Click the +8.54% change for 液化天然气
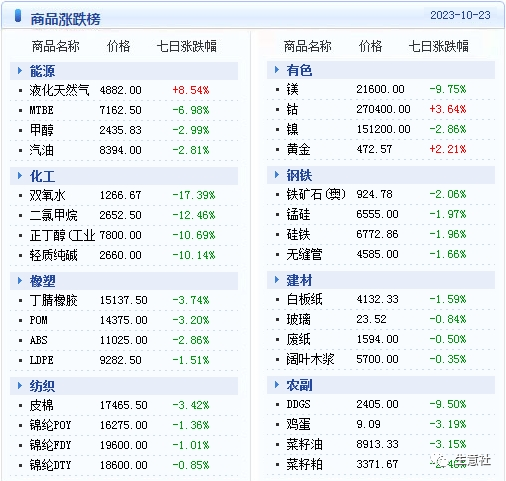Image resolution: width=506 pixels, height=481 pixels. click(x=191, y=90)
